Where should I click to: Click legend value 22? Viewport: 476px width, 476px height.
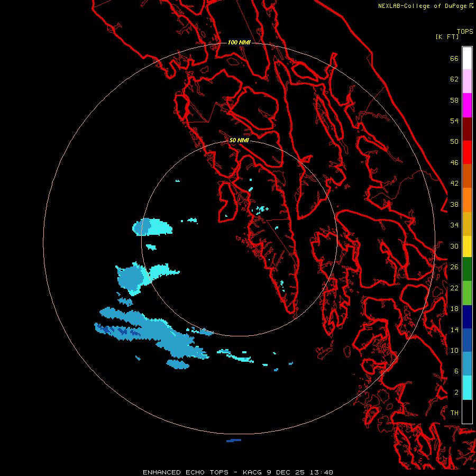pos(454,288)
